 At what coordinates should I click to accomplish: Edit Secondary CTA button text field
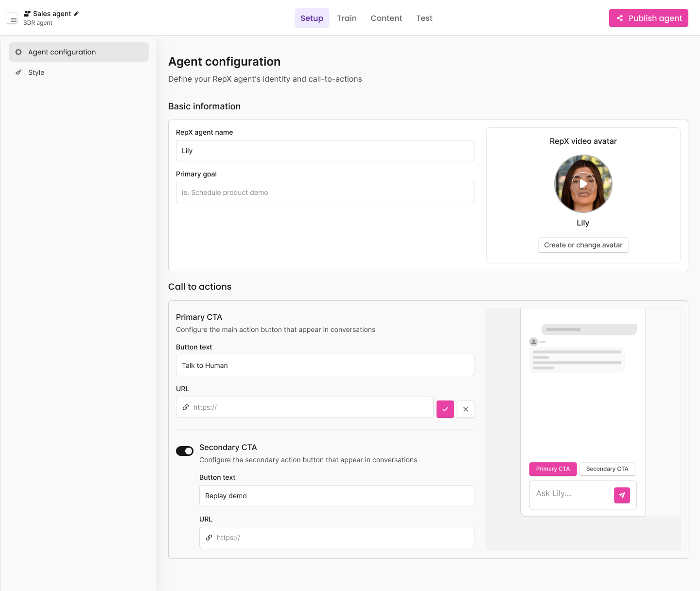[x=337, y=496]
